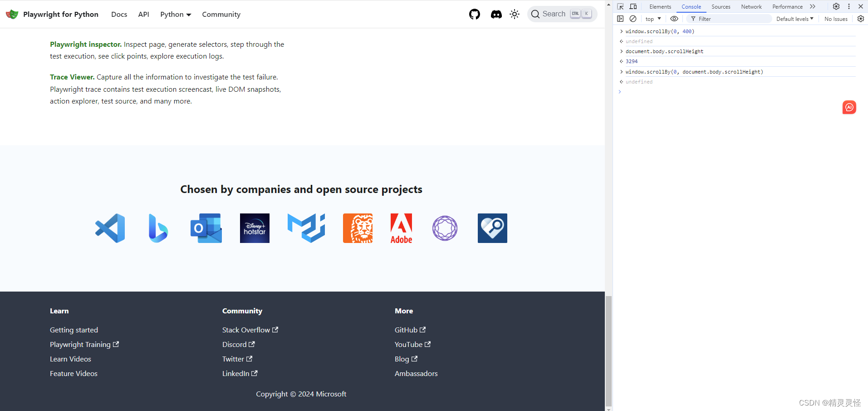Open the Getting started footer link
Screen dimensions: 868x411
[74, 330]
